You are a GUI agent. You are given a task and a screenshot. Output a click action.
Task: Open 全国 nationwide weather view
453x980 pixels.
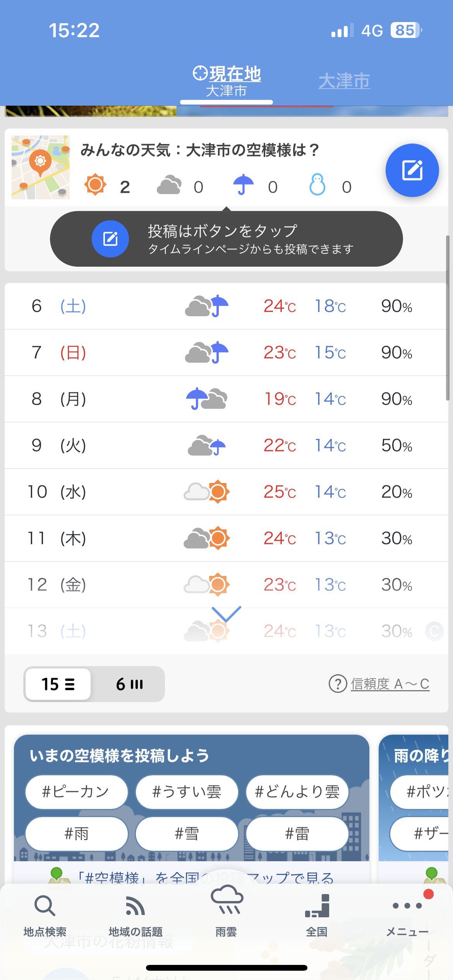point(317,915)
